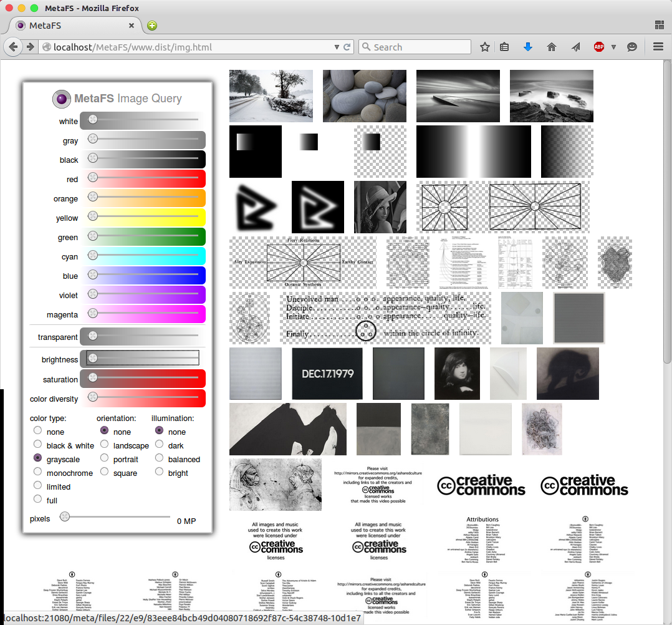Click the globe site identity icon
Viewport: 672px width, 625px height.
tap(47, 47)
